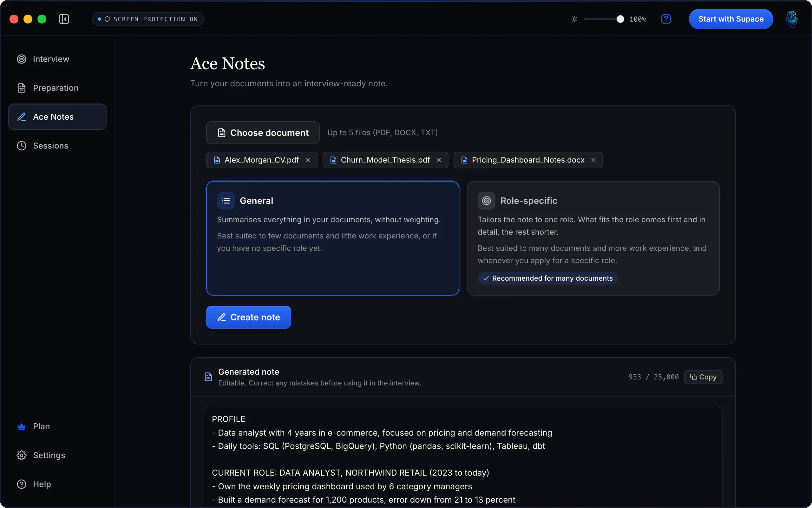Open Help at the sidebar bottom

point(57,484)
